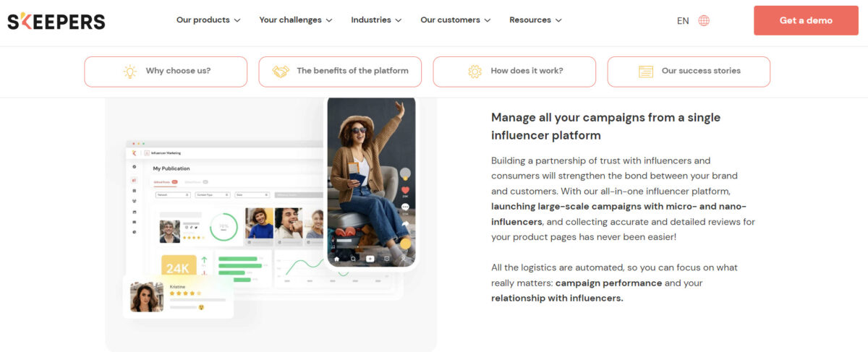The width and height of the screenshot is (868, 352).
Task: Jump to Our success stories section
Action: click(x=689, y=72)
